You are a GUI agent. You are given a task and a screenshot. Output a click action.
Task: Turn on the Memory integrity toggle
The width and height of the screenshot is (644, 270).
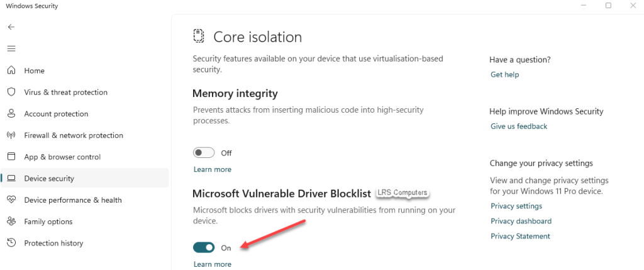click(204, 153)
